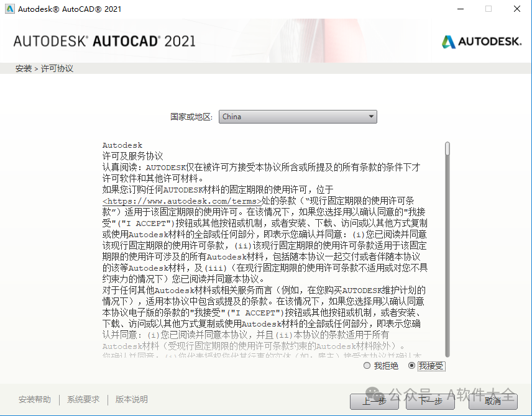Click the 许可及服务协议 heading in the agreement

click(x=132, y=156)
